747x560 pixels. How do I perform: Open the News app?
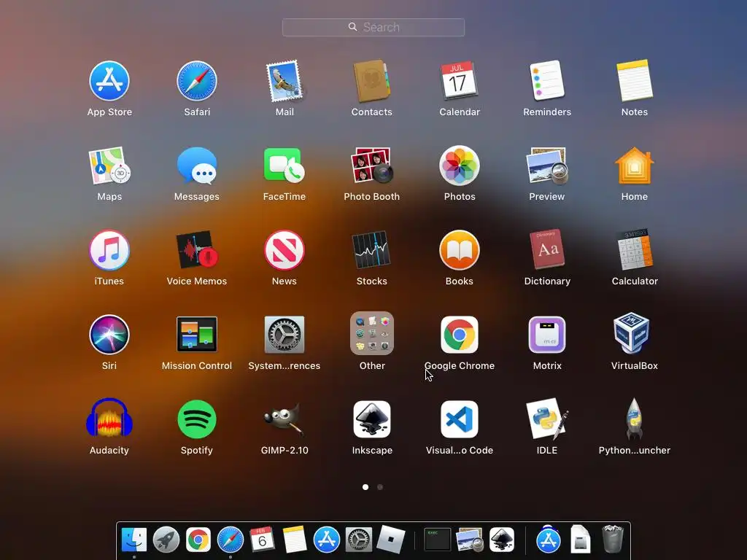pos(285,251)
